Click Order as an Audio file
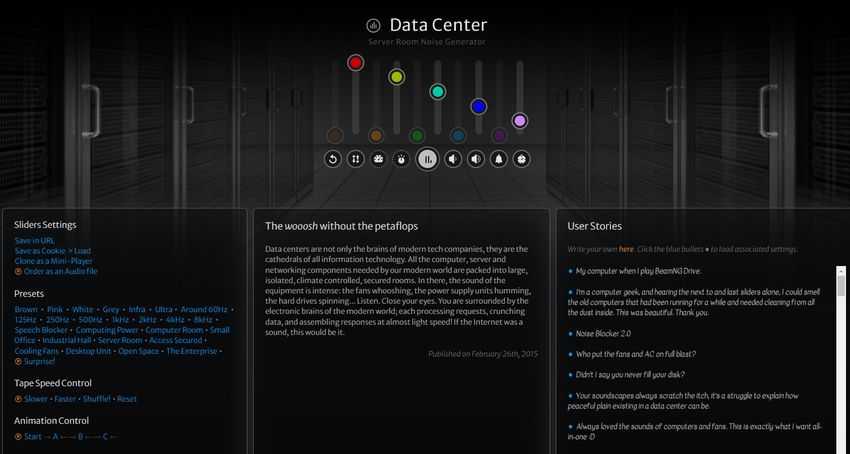This screenshot has height=454, width=850. tap(60, 271)
